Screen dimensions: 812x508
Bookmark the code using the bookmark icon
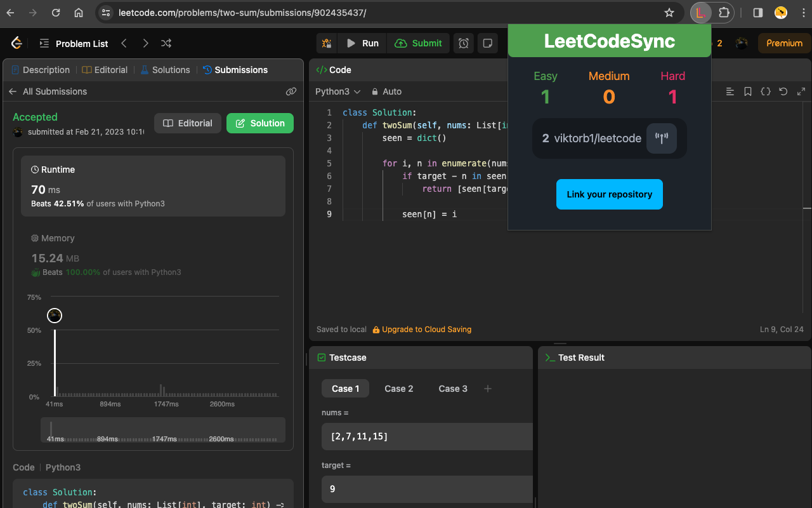coord(747,91)
